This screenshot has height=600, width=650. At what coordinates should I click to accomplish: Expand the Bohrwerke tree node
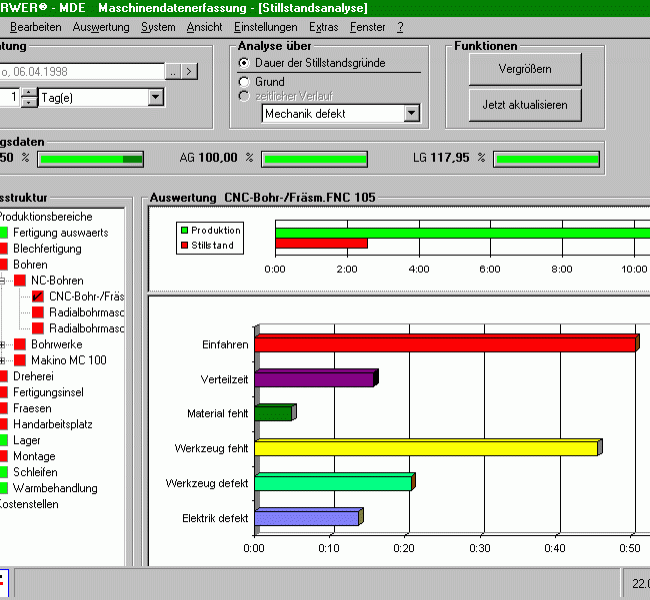coord(2,345)
